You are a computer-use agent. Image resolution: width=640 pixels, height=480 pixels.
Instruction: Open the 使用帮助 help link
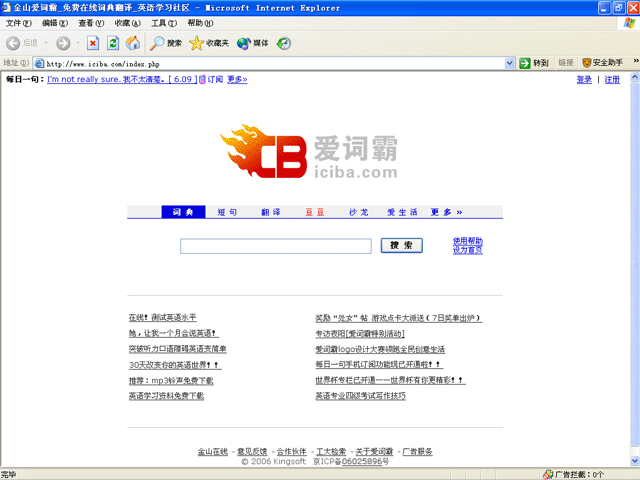468,241
